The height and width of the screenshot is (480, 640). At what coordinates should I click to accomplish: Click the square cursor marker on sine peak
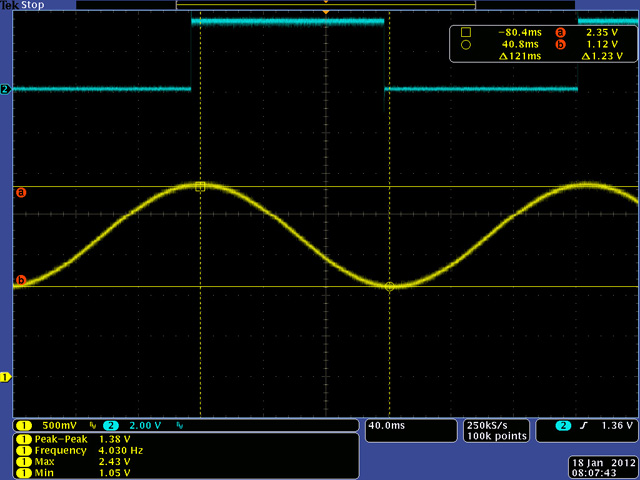click(x=200, y=186)
